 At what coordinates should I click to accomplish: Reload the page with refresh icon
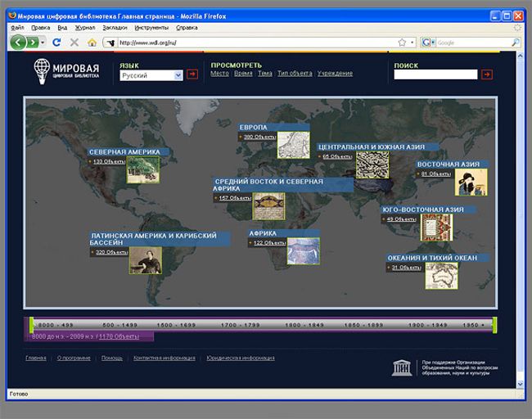coord(56,43)
